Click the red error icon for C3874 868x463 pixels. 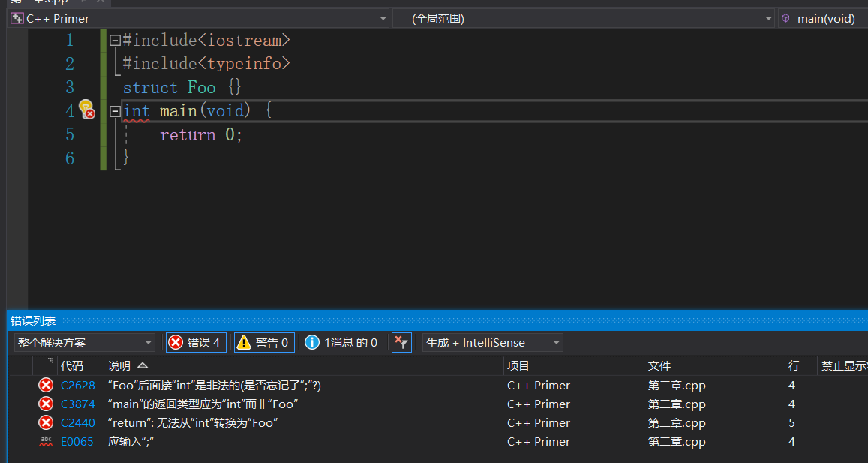click(46, 404)
